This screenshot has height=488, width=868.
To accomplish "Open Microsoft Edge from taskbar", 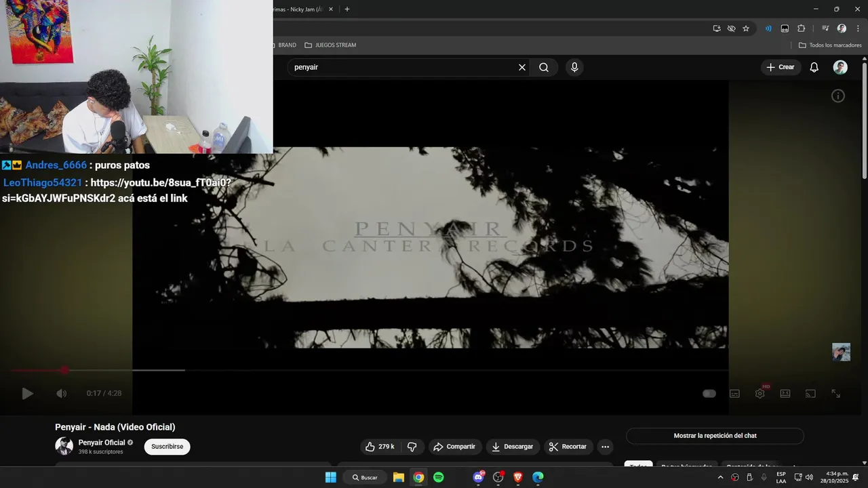I will click(x=538, y=477).
